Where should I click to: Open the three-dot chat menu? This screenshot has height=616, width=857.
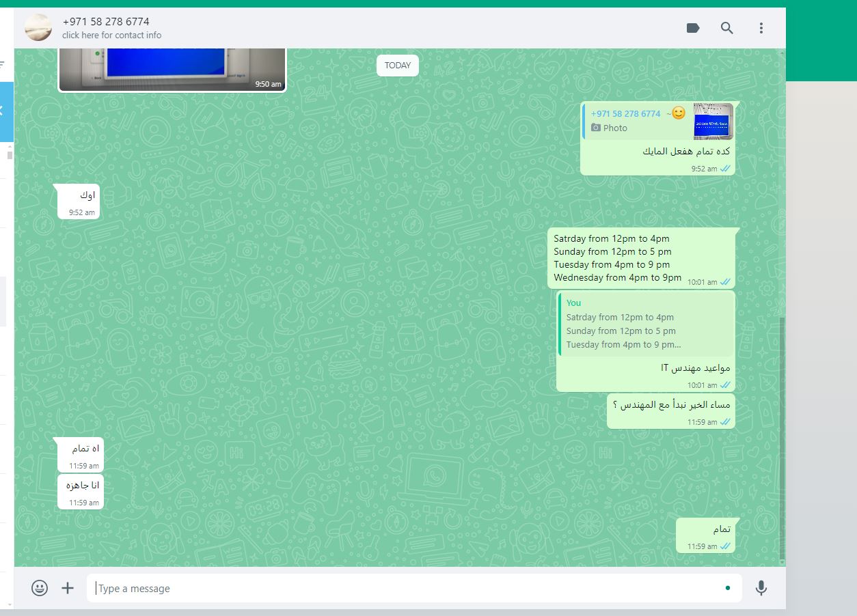coord(761,28)
